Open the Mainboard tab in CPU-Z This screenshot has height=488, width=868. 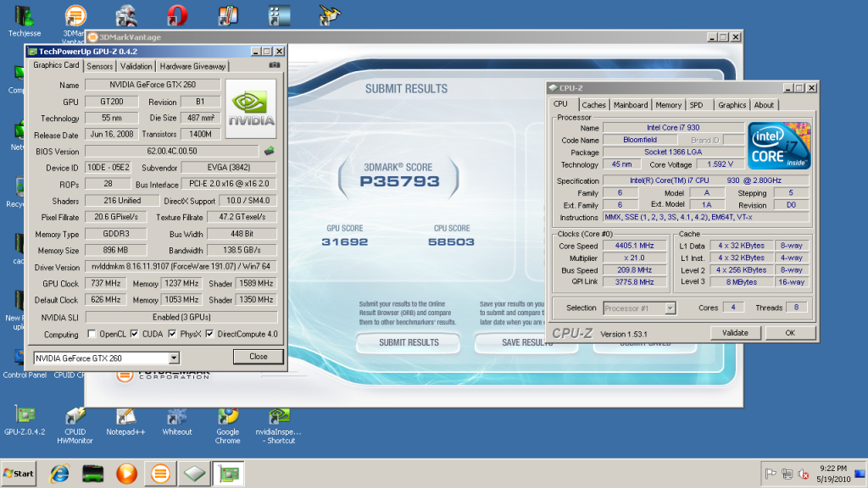point(631,105)
